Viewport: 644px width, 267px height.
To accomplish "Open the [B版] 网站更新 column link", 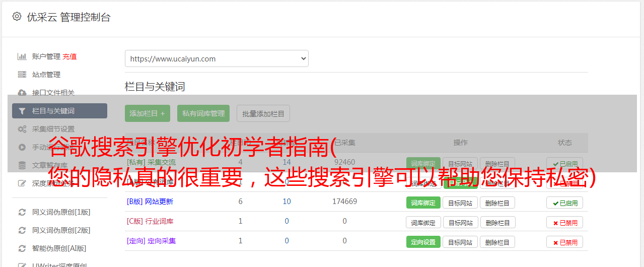I will [150, 202].
